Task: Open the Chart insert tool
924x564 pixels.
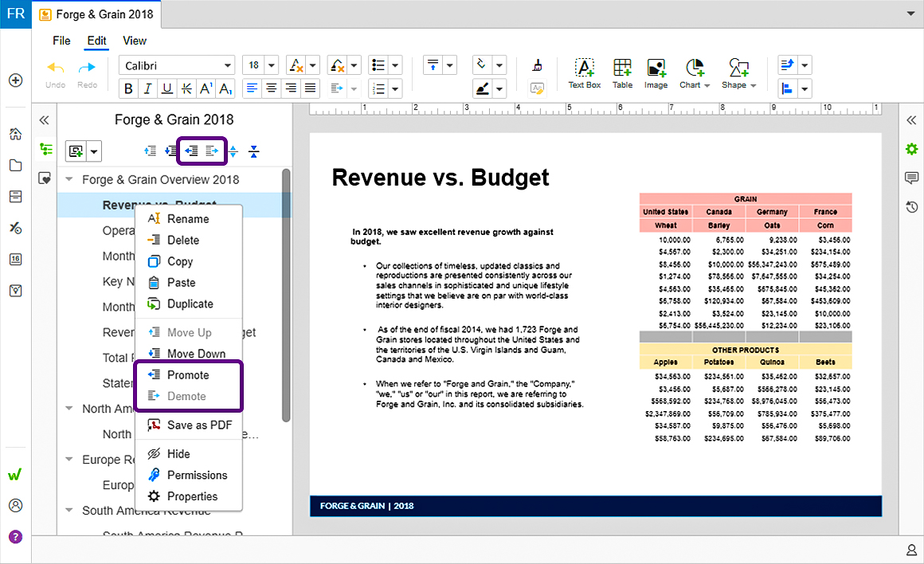Action: tap(695, 73)
